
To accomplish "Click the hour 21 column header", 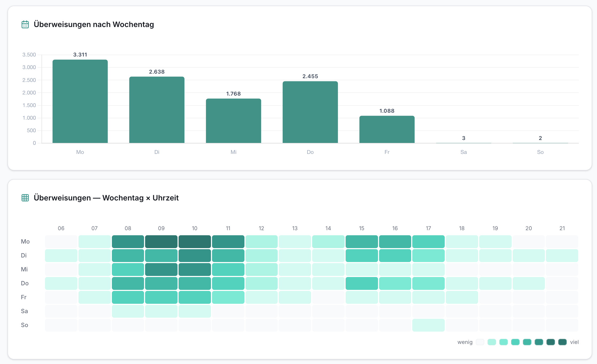I will click(562, 228).
